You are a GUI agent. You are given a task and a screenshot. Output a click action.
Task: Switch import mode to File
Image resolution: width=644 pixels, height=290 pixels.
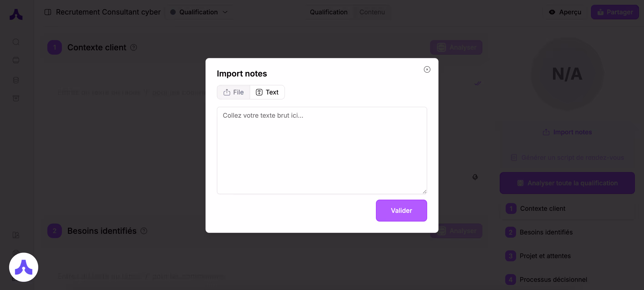[233, 92]
